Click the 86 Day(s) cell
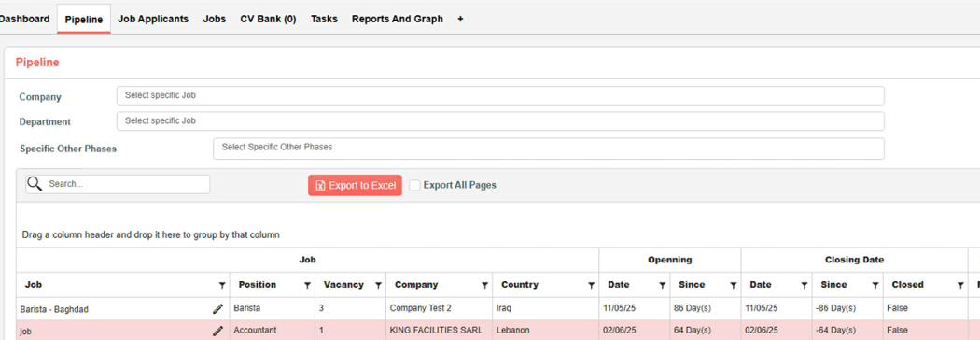The height and width of the screenshot is (340, 980). [x=706, y=309]
